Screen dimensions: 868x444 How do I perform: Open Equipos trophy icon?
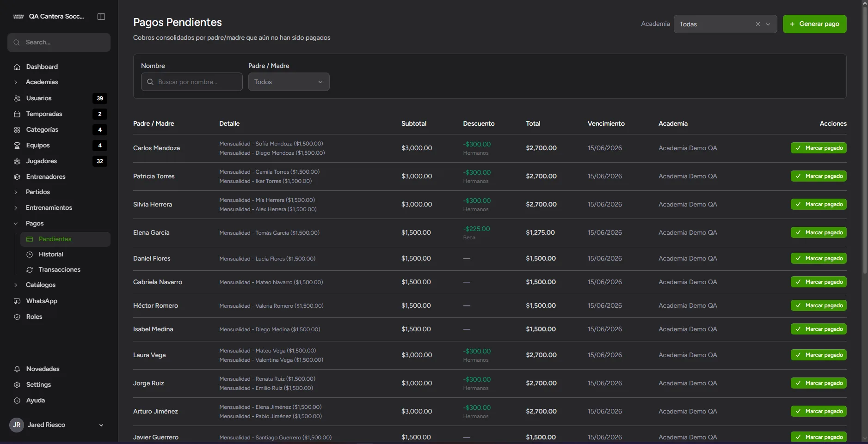point(17,146)
